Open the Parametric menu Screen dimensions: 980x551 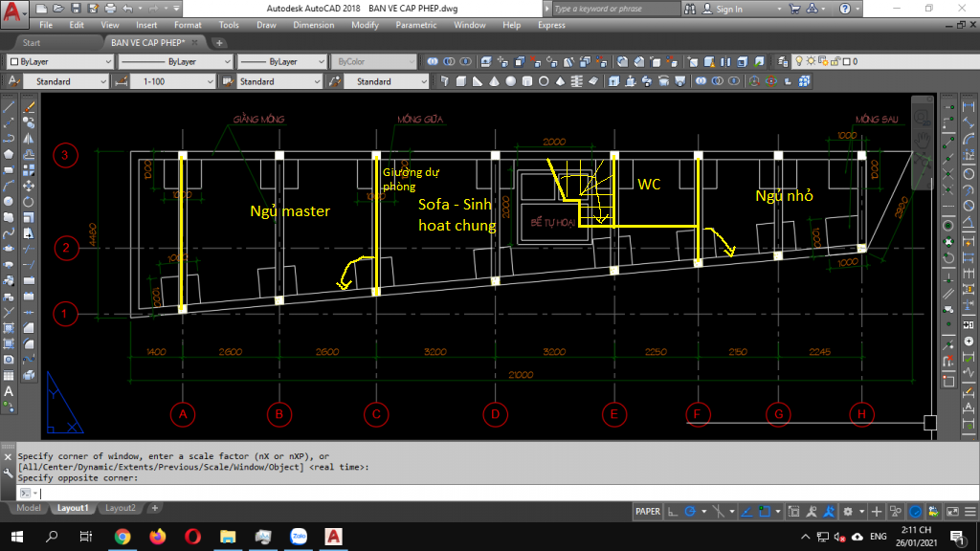pyautogui.click(x=415, y=25)
